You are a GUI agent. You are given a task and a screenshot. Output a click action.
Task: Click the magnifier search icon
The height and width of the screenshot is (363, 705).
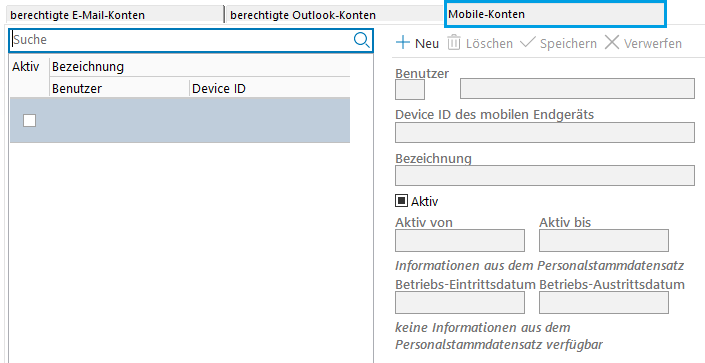point(361,40)
